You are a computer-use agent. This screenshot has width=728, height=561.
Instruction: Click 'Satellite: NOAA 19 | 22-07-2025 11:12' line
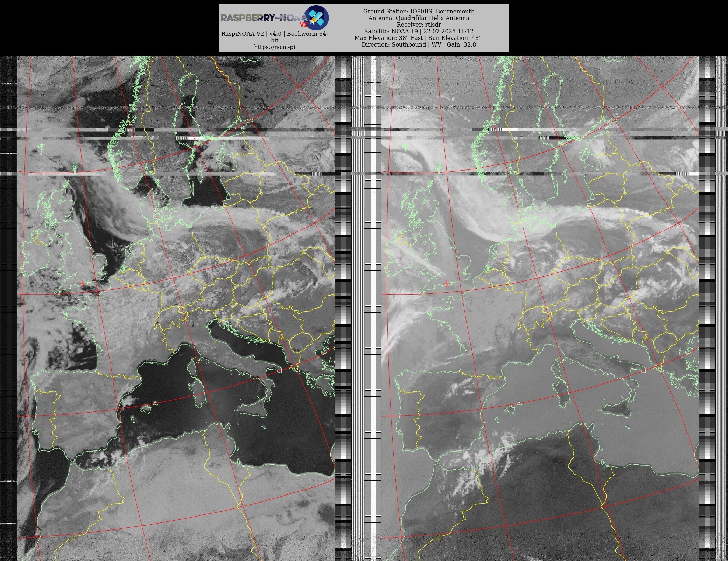(x=419, y=31)
